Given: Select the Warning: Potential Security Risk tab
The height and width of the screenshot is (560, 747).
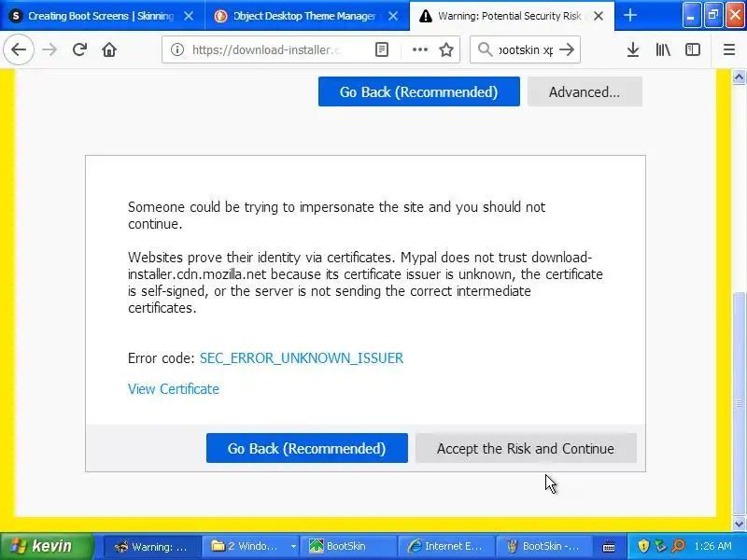Looking at the screenshot, I should tap(512, 16).
